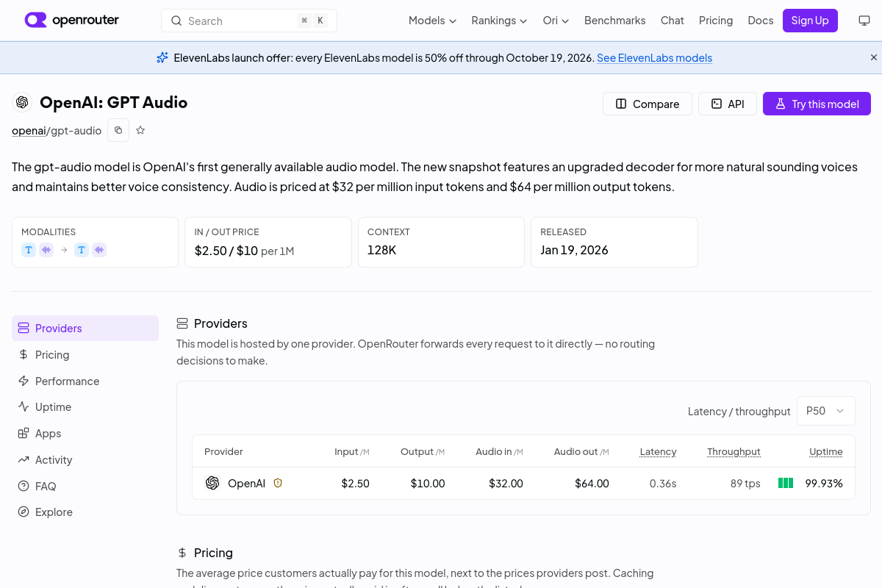
Task: Expand the Rankings menu
Action: 499,21
